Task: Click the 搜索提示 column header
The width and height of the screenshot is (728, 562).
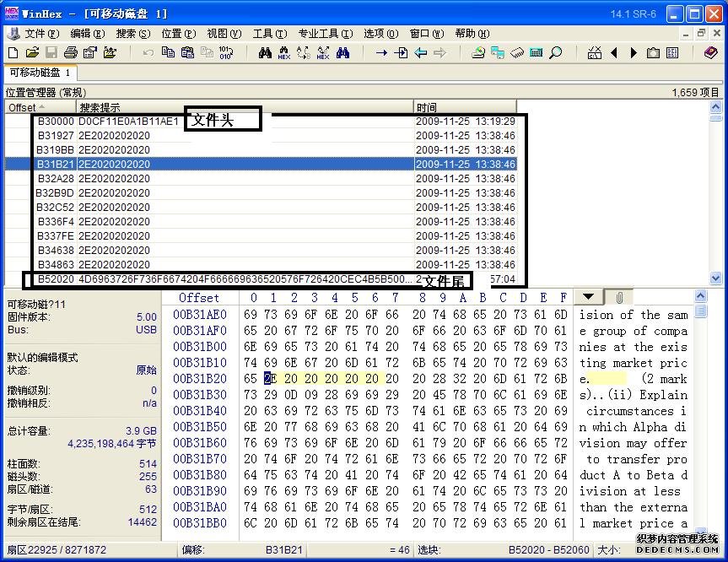Action: (100, 107)
